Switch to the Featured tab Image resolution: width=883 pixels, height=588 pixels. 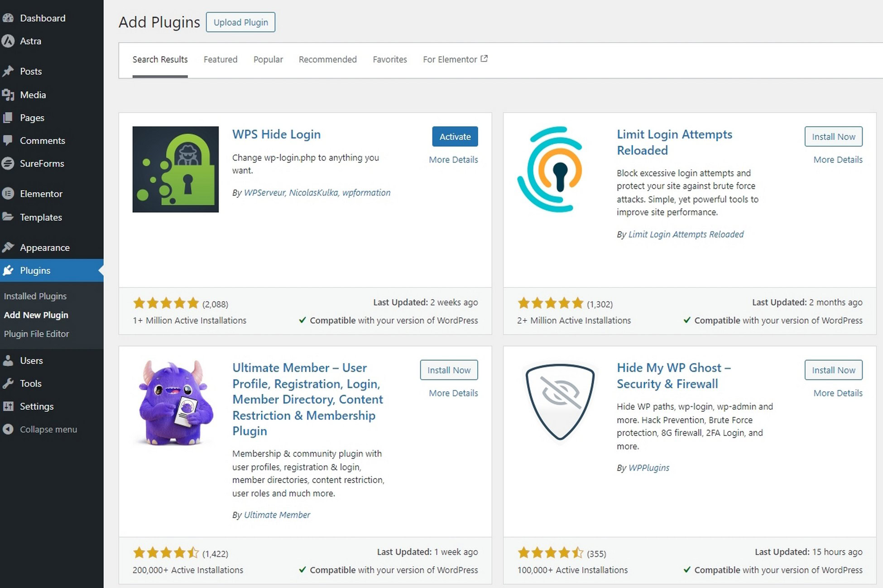tap(221, 60)
